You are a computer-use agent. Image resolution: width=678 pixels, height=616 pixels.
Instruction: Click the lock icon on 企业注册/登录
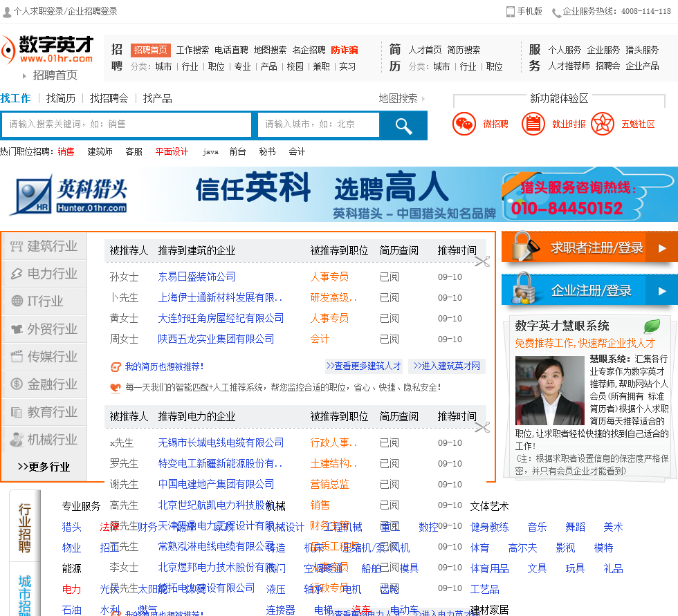click(523, 288)
